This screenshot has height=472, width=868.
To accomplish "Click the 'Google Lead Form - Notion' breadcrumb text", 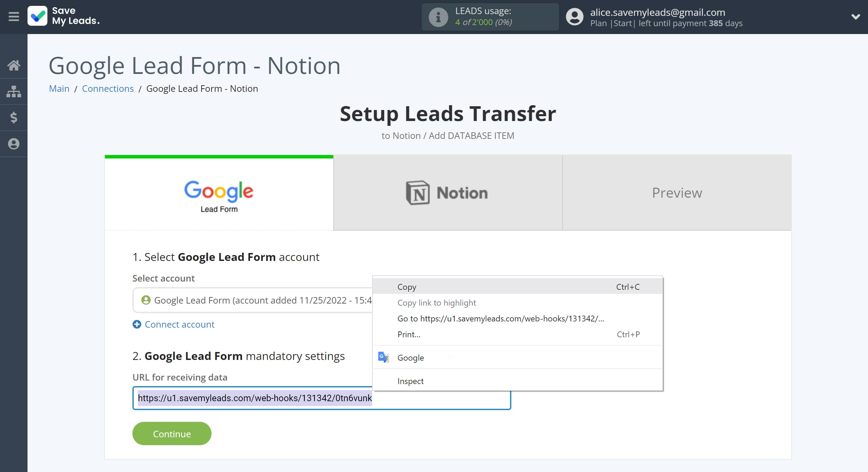I will point(202,88).
